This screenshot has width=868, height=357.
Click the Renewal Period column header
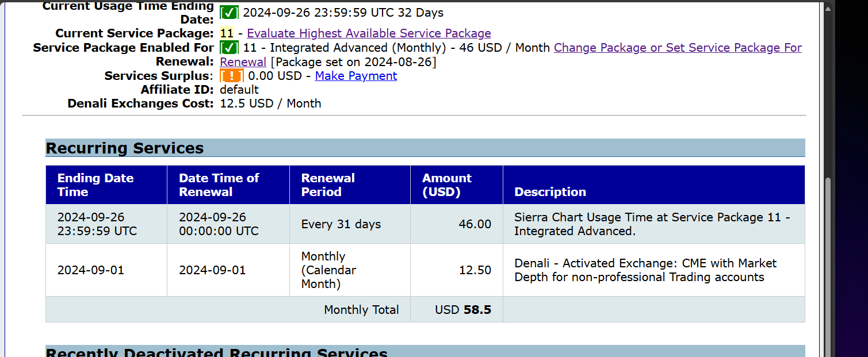(328, 185)
